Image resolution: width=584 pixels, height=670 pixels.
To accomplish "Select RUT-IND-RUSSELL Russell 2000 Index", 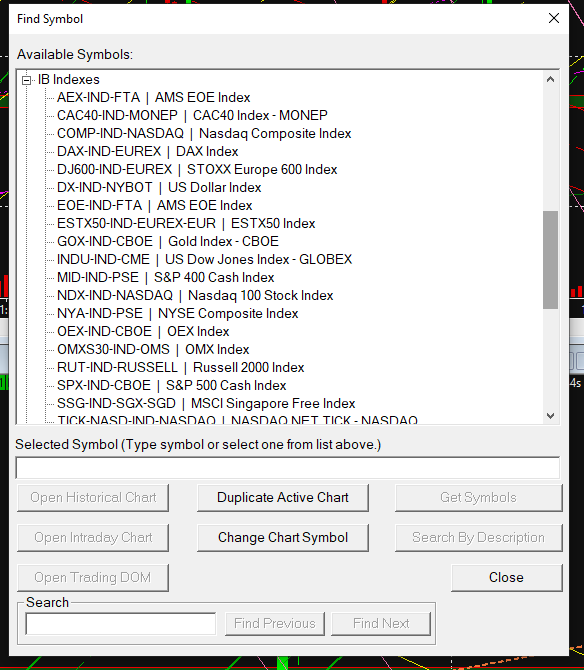I will pyautogui.click(x=180, y=367).
